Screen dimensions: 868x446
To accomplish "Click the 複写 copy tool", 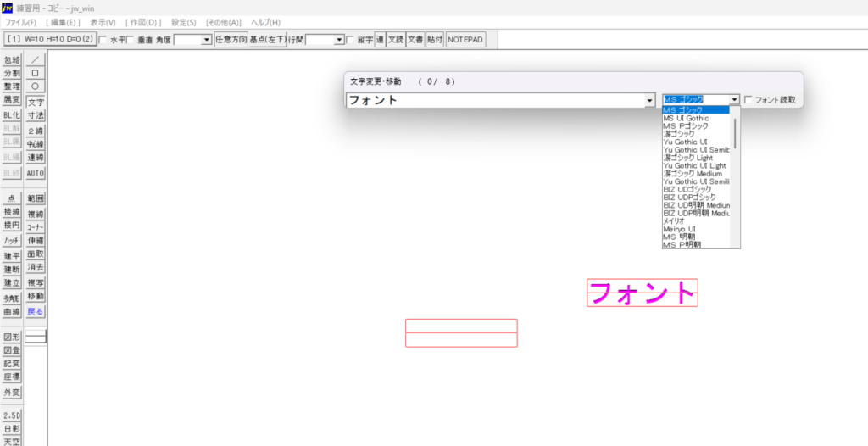I will (x=35, y=282).
